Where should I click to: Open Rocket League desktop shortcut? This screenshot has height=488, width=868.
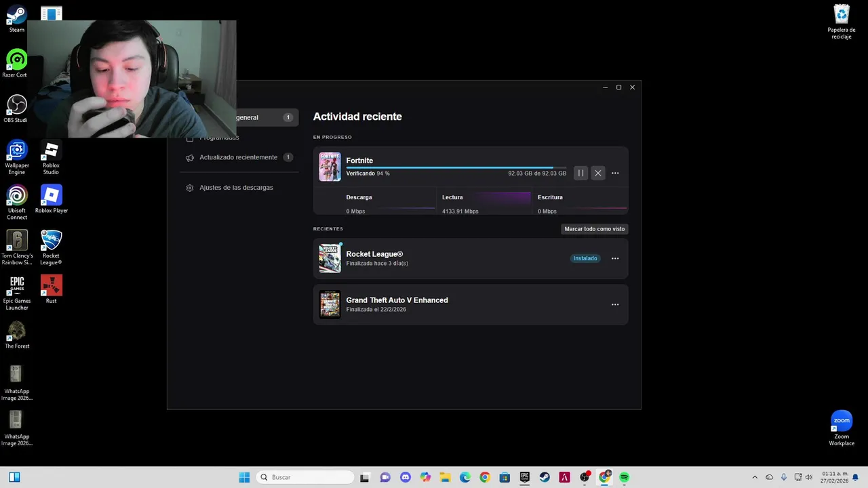[x=51, y=248]
